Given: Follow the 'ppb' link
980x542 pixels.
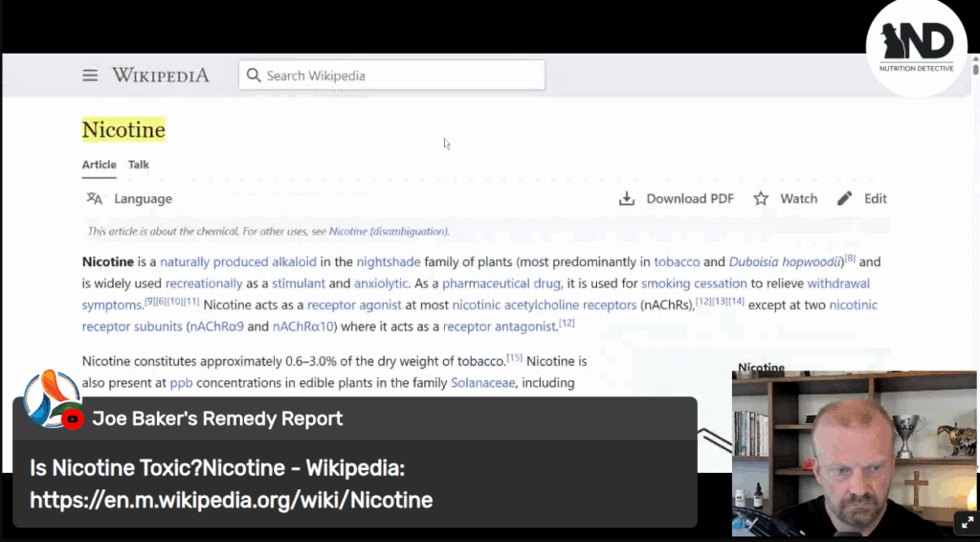Looking at the screenshot, I should 181,383.
